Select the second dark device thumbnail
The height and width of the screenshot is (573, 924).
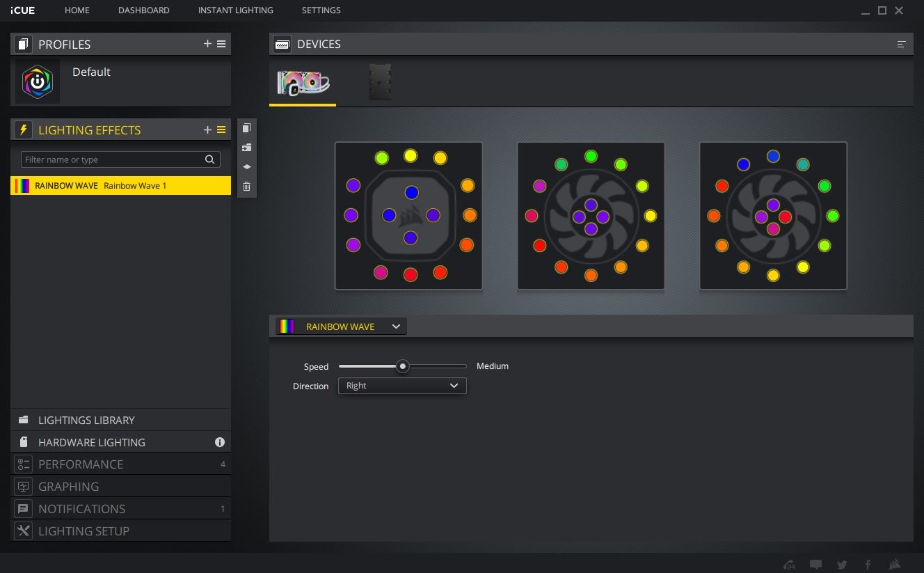pos(380,82)
